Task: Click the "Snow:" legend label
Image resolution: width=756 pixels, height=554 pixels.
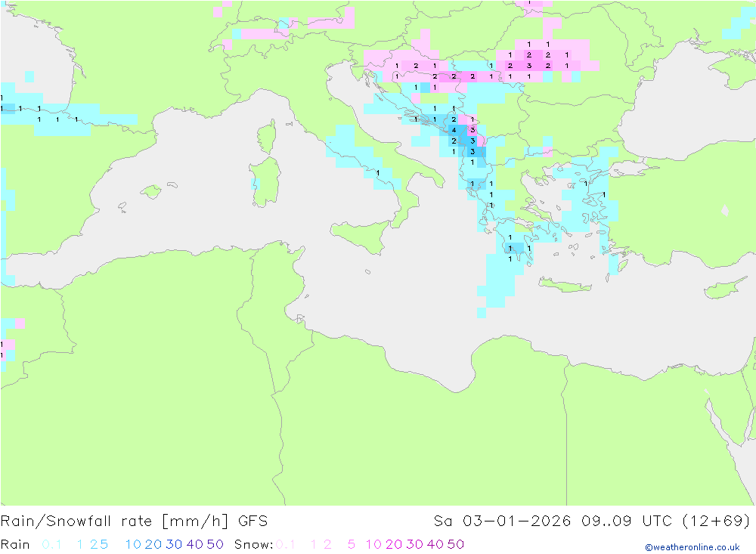Action: click(x=253, y=544)
